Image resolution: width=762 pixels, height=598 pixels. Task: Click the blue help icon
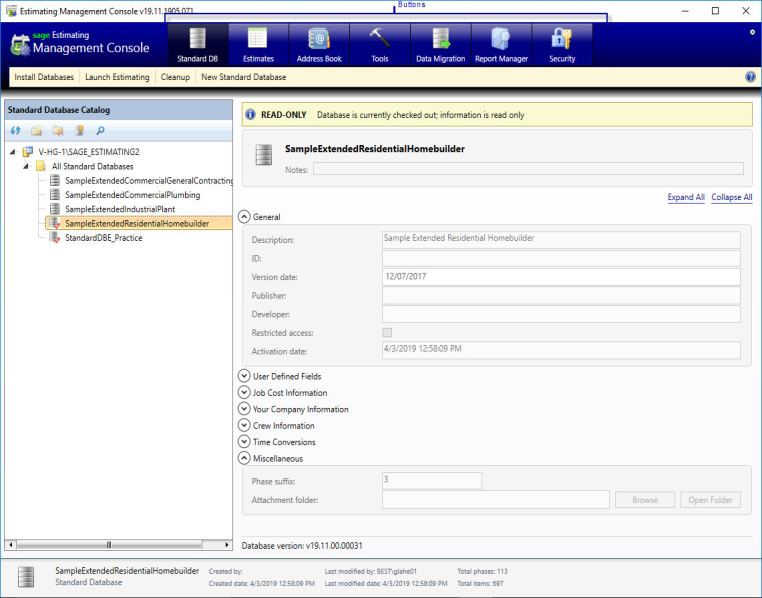pyautogui.click(x=750, y=77)
